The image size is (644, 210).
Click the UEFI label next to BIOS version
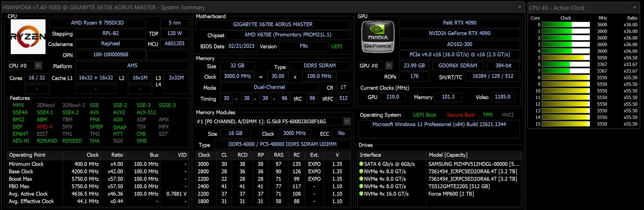[x=336, y=46]
